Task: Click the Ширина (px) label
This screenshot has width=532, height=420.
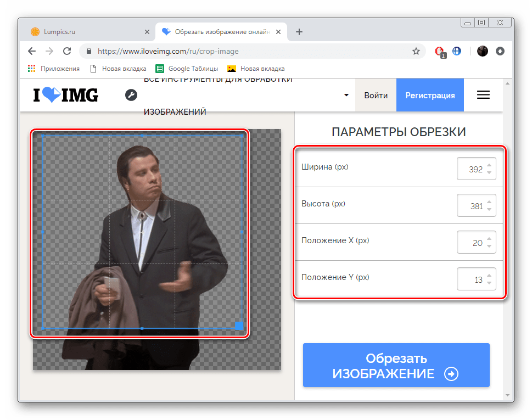Action: point(324,167)
